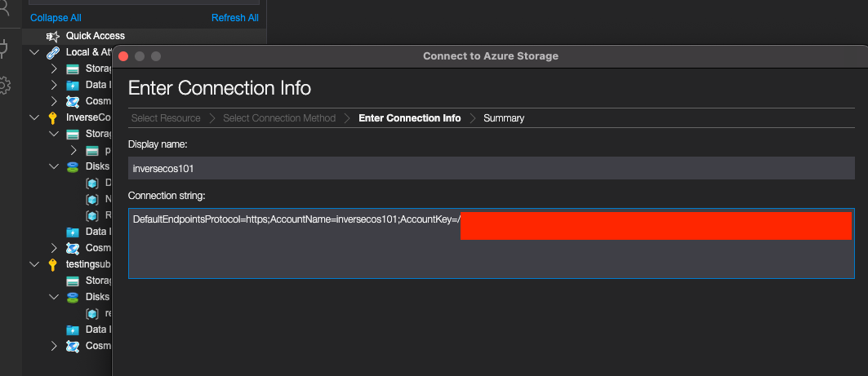Click the Connection string text area
This screenshot has width=868, height=376.
pyautogui.click(x=491, y=243)
